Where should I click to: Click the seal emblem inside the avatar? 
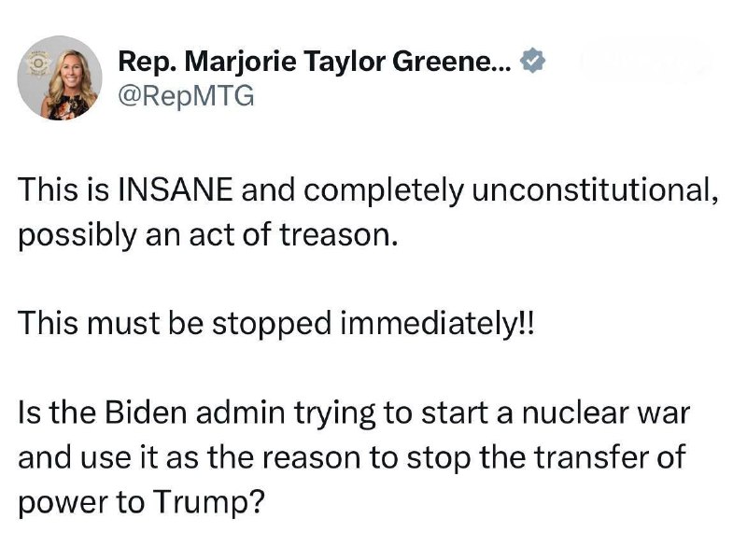click(x=38, y=63)
